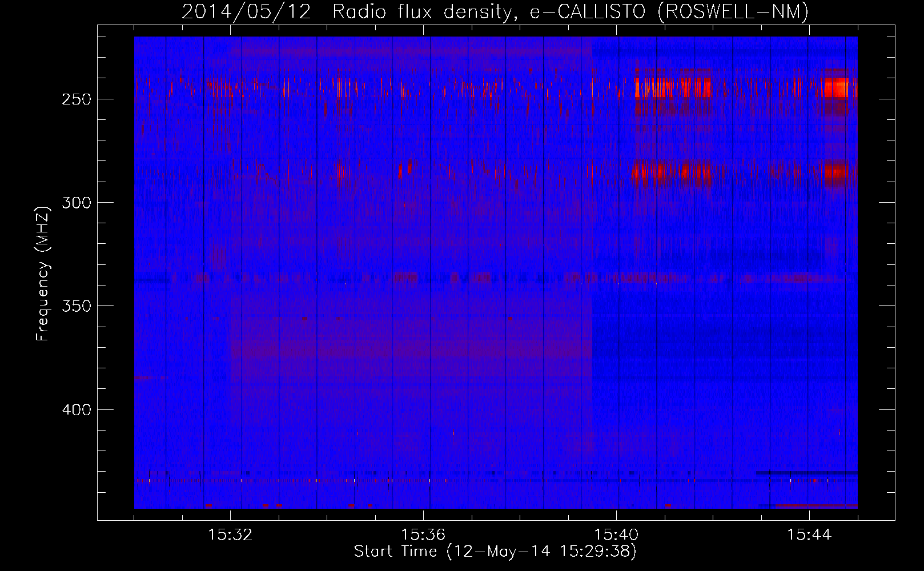This screenshot has height=571, width=924.
Task: Click the 'Frequency (MHZ)' axis label
Action: [43, 274]
